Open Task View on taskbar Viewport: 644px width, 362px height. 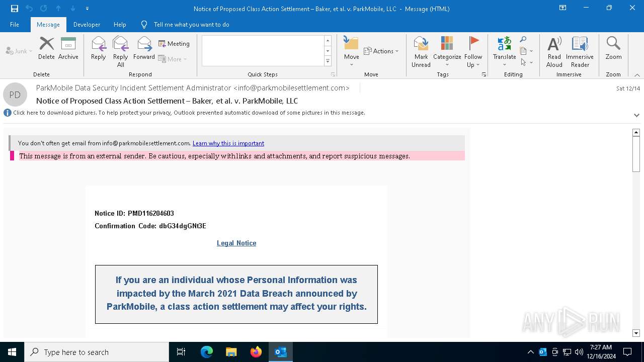tap(181, 352)
